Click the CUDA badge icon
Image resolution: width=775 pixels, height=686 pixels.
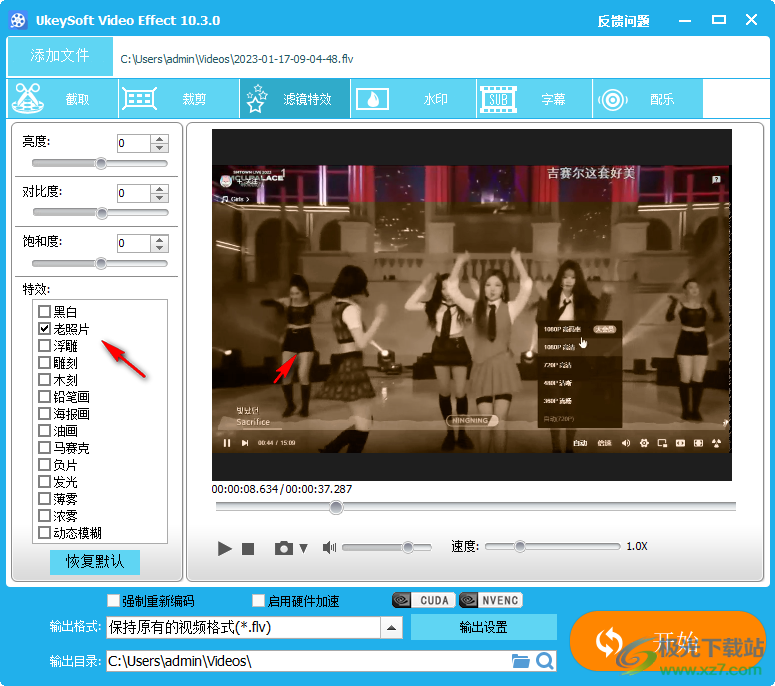tap(423, 600)
